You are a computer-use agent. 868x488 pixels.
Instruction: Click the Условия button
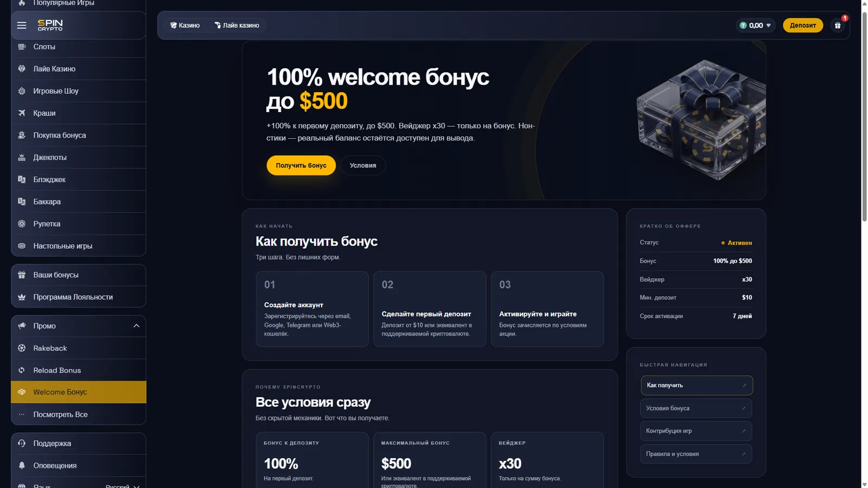(363, 165)
